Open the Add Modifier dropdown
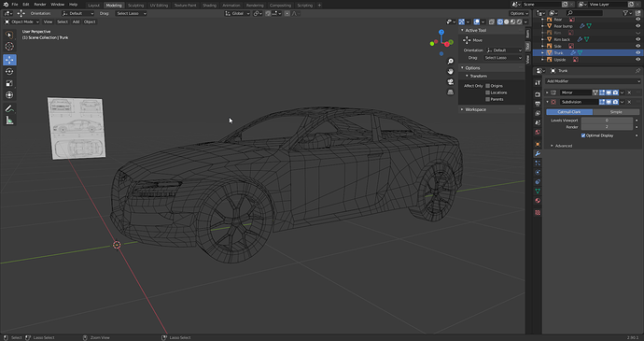The image size is (644, 341). [593, 81]
